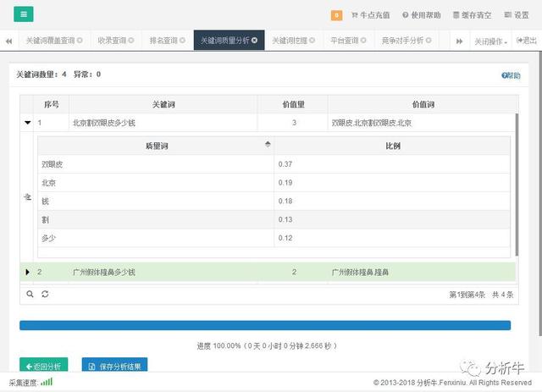This screenshot has width=542, height=392.
Task: Click 牛点充值 in the top bar
Action: (x=373, y=15)
